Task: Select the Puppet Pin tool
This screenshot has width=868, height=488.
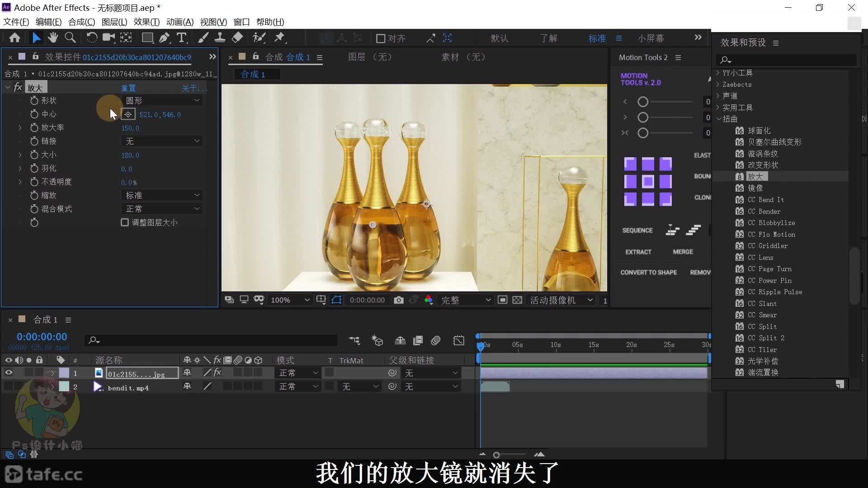Action: pos(280,38)
